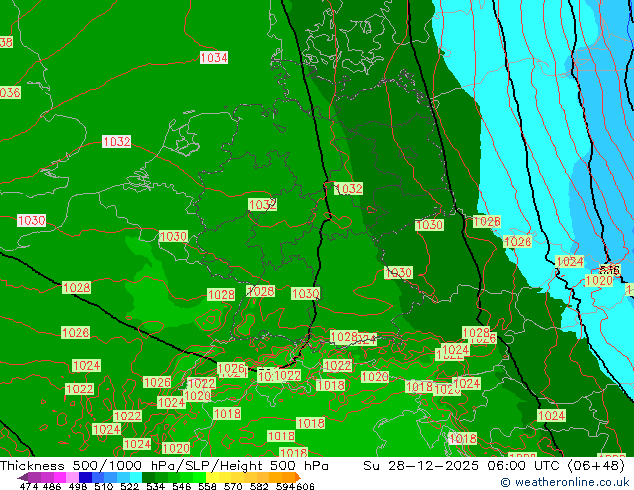
Task: Pick the dark blue legend swatch
Action: pos(85,477)
